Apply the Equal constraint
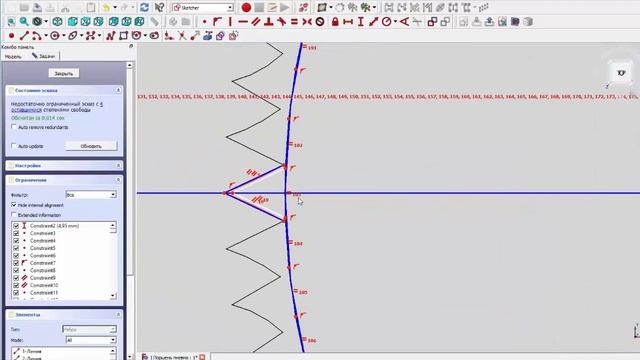This screenshot has height=360, width=640. point(294,22)
